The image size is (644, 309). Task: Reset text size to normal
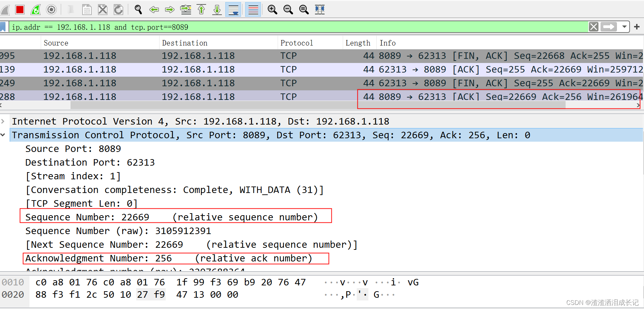pyautogui.click(x=304, y=10)
